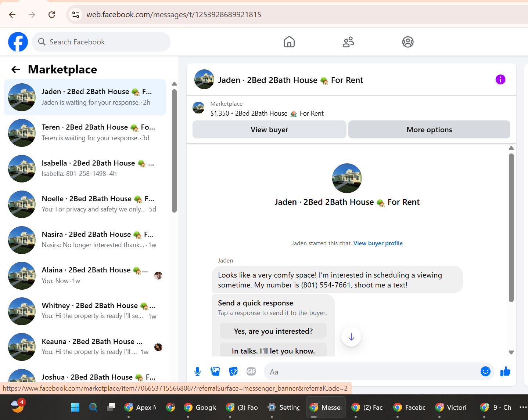Click the browser address bar URL
This screenshot has width=528, height=420.
(x=174, y=15)
